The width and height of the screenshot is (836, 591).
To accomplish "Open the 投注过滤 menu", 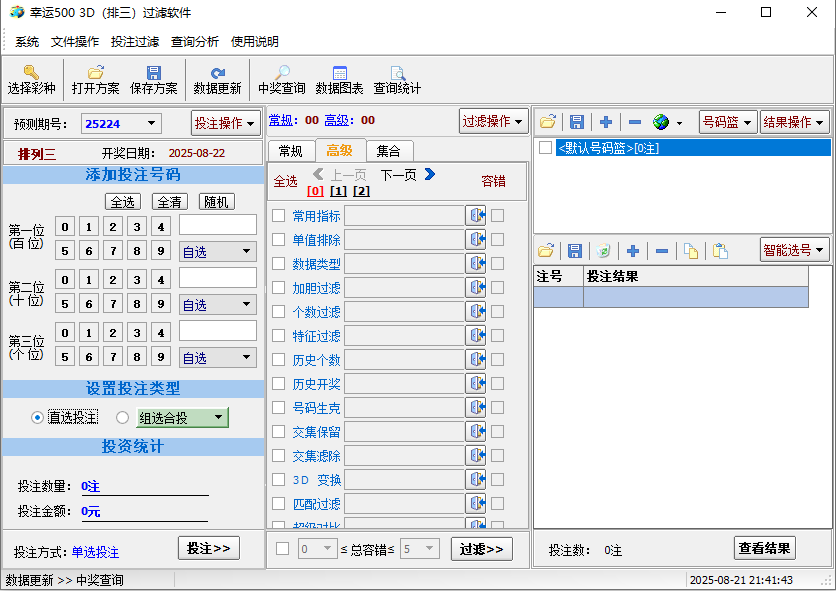I will [135, 42].
